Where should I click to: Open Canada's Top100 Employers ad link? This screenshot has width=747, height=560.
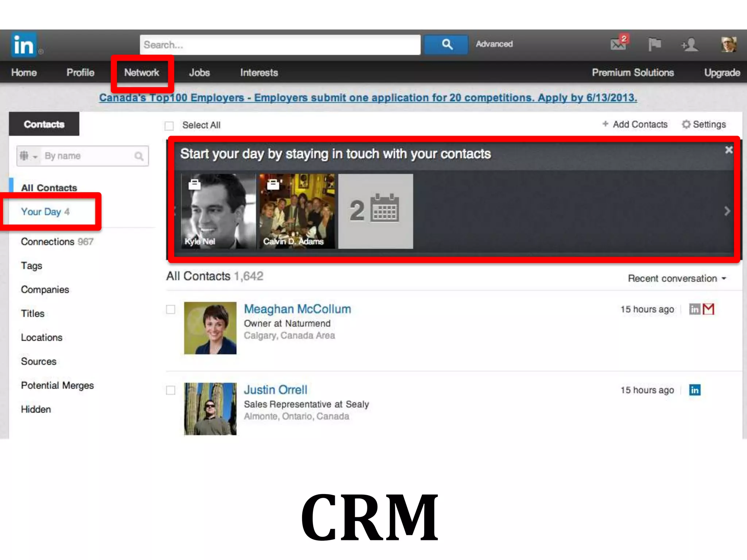click(x=368, y=98)
